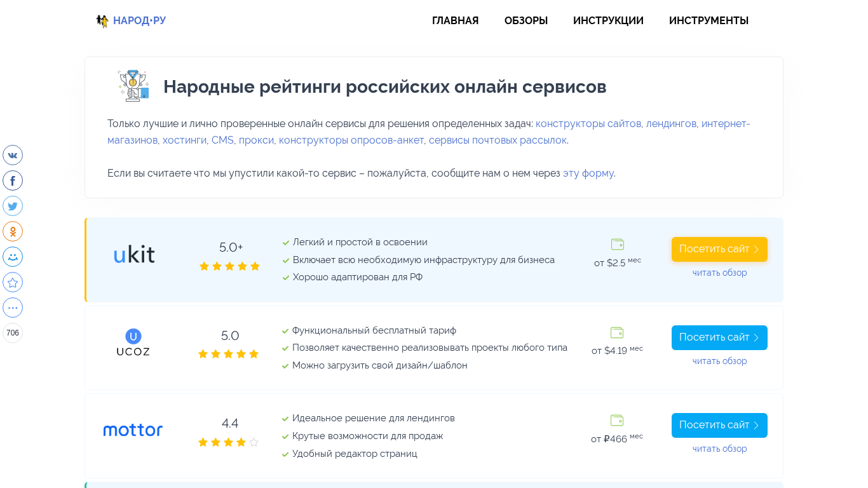Click the Moi Mir share icon
This screenshot has width=868, height=488.
pyautogui.click(x=13, y=257)
